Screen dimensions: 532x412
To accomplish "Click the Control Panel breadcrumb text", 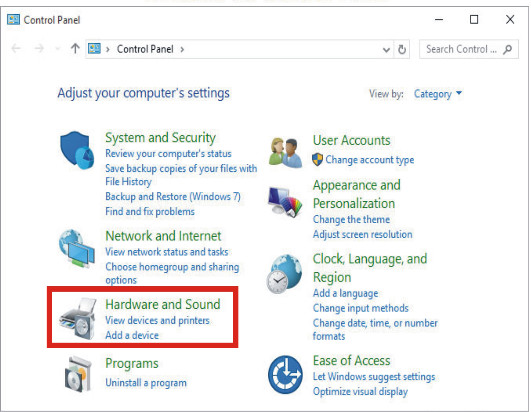I will 145,49.
